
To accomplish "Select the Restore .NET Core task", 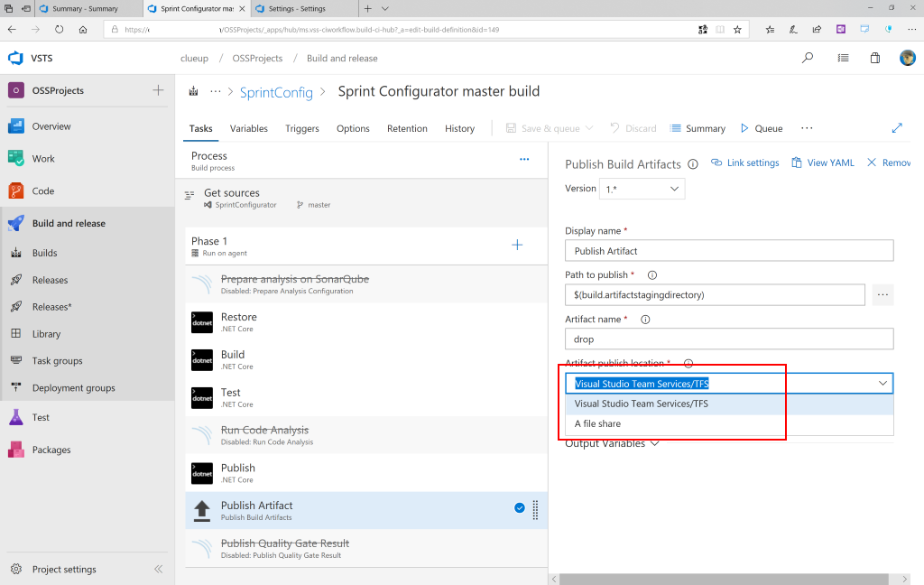I will pos(366,322).
